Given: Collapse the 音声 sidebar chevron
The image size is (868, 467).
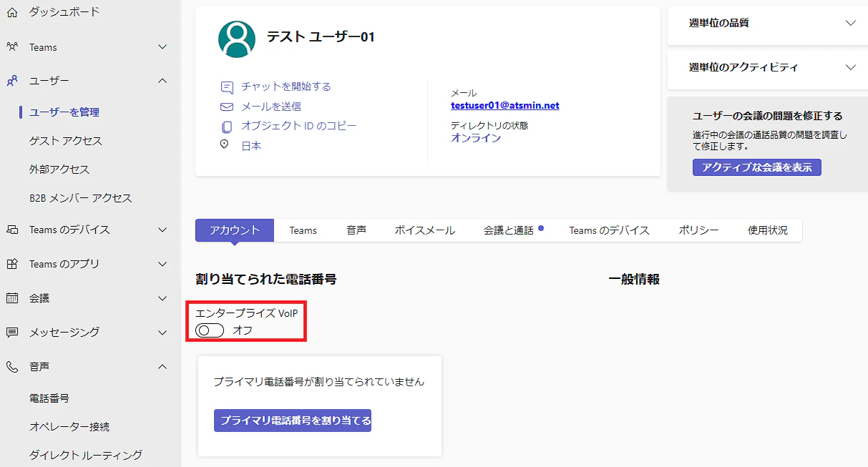Looking at the screenshot, I should point(162,367).
